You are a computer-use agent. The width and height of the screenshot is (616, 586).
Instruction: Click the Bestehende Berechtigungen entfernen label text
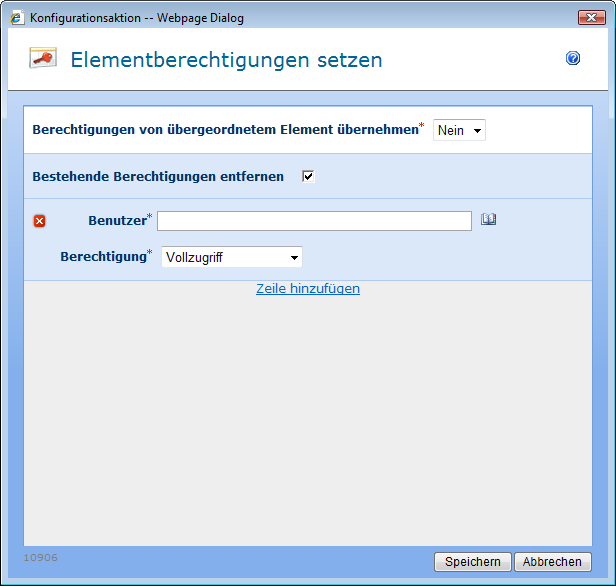[x=158, y=177]
